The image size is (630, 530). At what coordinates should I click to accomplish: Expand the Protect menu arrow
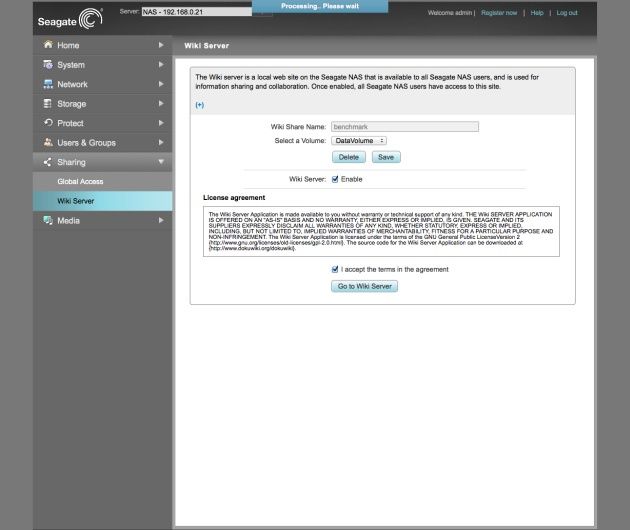pos(161,123)
